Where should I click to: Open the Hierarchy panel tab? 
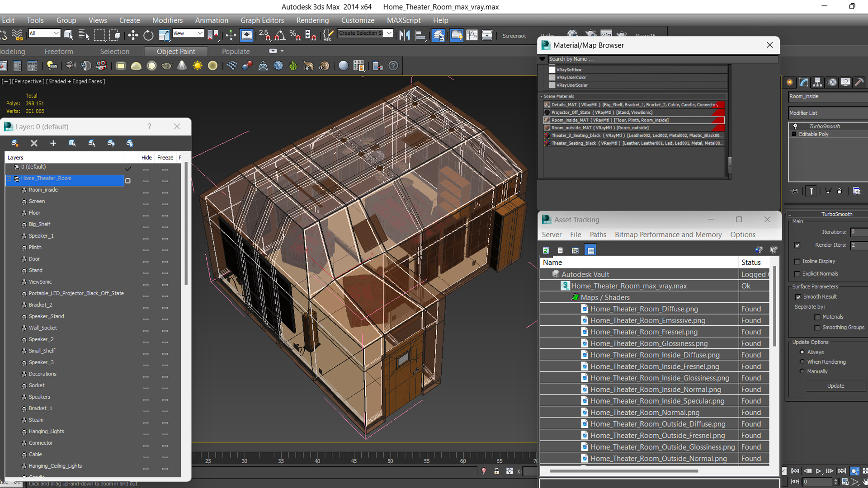817,82
